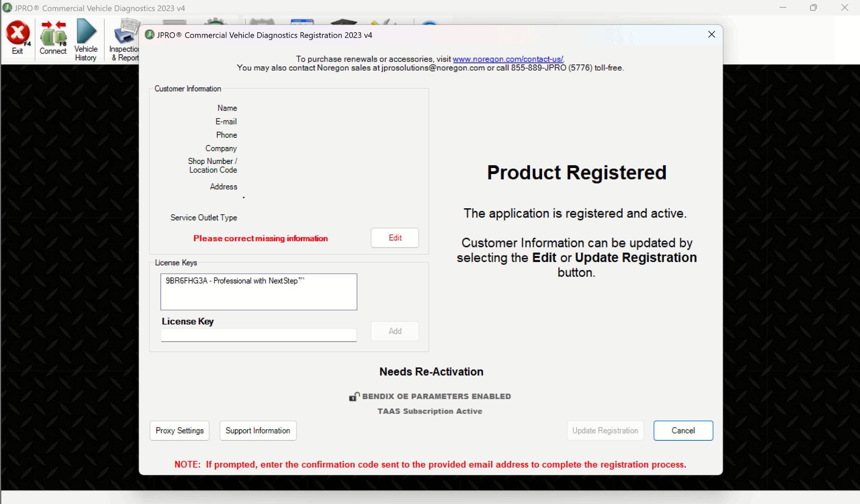
Task: Close the Registration dialog with the X
Action: 711,35
